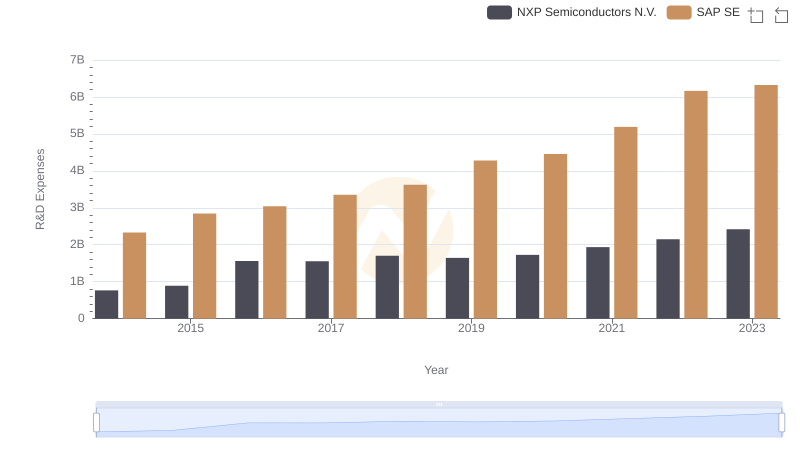Click the 0 y-axis label

click(81, 318)
